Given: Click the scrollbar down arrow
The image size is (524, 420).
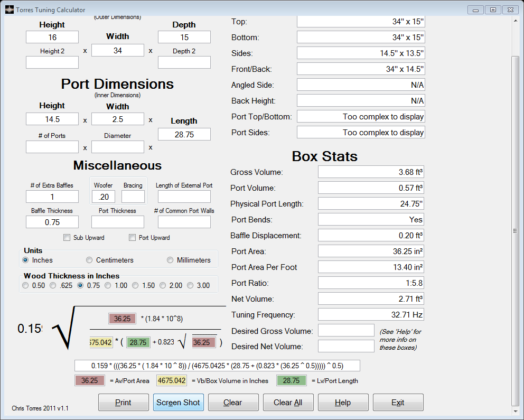Looking at the screenshot, I should [515, 412].
